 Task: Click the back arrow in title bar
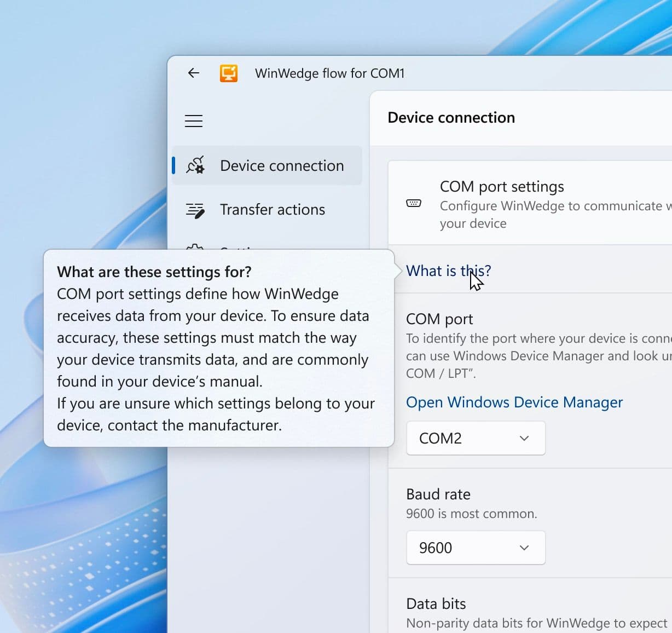pos(194,73)
